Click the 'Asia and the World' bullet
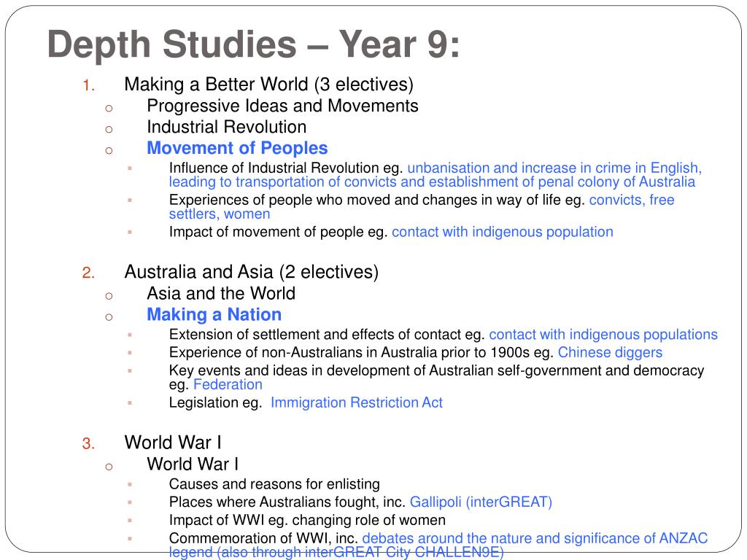The width and height of the screenshot is (747, 560). [x=221, y=293]
